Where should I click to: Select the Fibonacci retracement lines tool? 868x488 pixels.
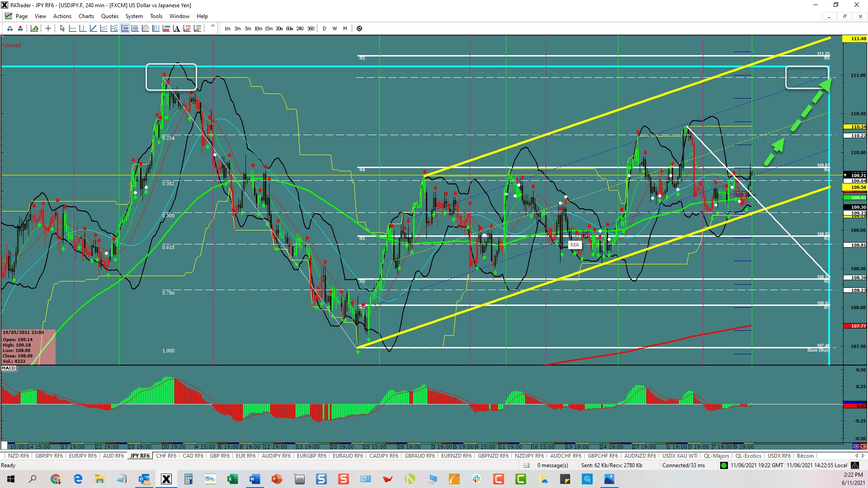pos(125,28)
